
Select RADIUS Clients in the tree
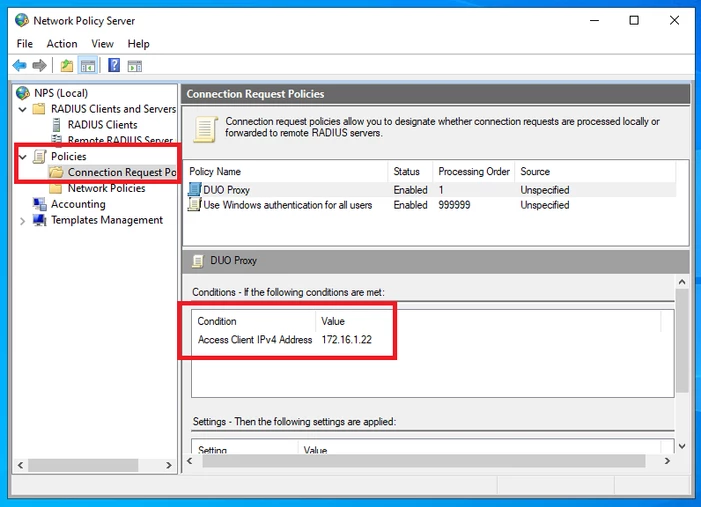tap(102, 125)
